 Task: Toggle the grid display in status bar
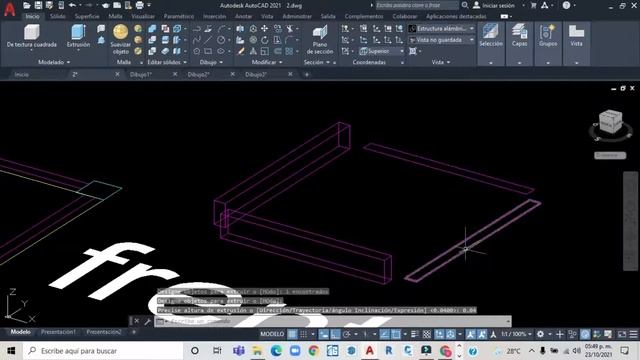[292, 334]
